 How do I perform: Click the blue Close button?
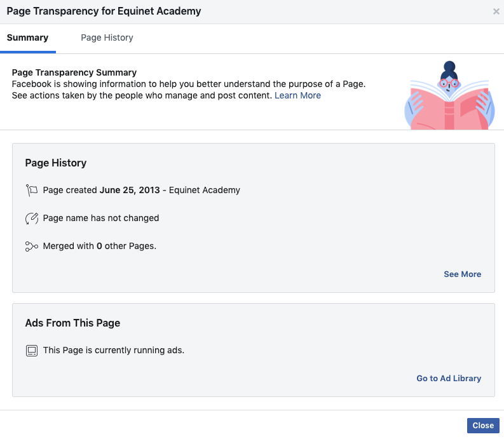(483, 426)
